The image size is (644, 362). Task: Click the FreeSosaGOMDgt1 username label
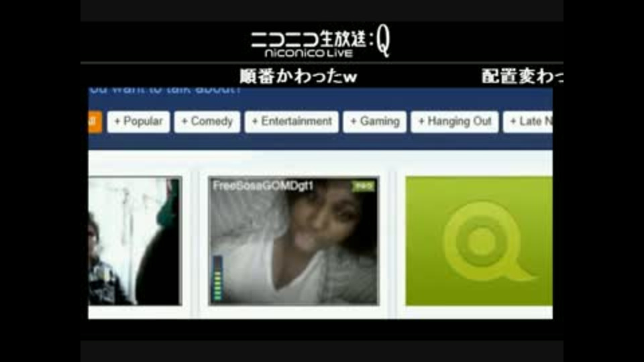coord(263,186)
